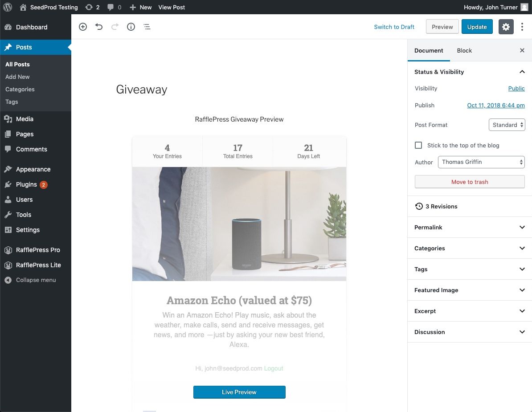Click the plus New icon in admin bar

[133, 7]
